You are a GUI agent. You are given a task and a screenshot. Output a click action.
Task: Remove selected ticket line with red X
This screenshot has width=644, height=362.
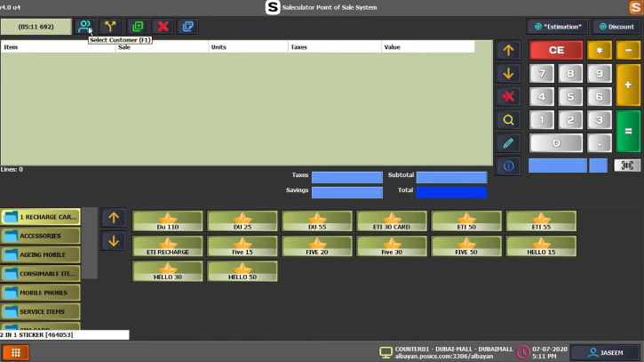508,97
